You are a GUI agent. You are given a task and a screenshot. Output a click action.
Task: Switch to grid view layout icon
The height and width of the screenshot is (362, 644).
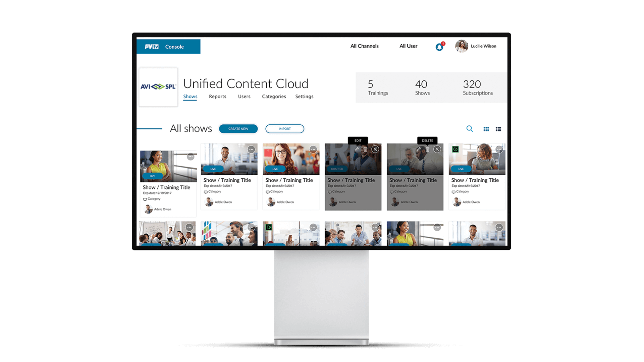486,129
